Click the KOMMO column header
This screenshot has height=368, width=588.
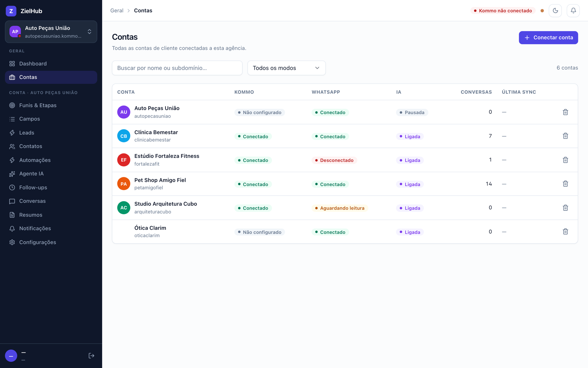point(244,92)
